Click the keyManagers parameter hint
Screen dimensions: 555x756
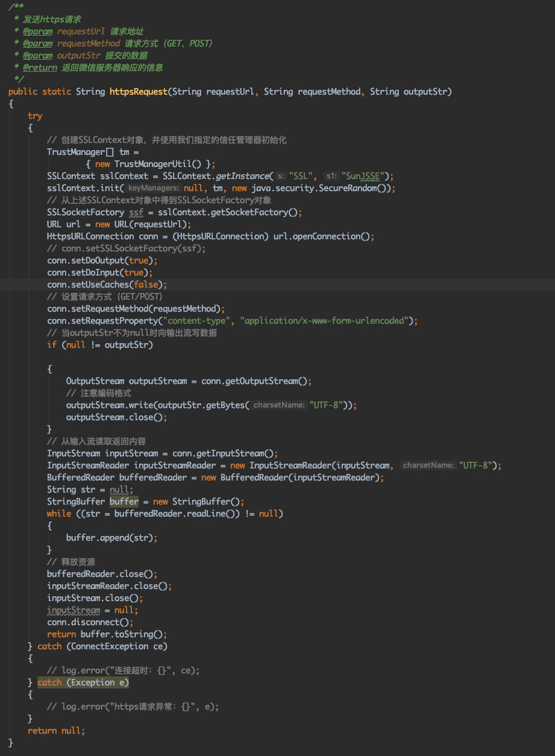click(x=153, y=188)
